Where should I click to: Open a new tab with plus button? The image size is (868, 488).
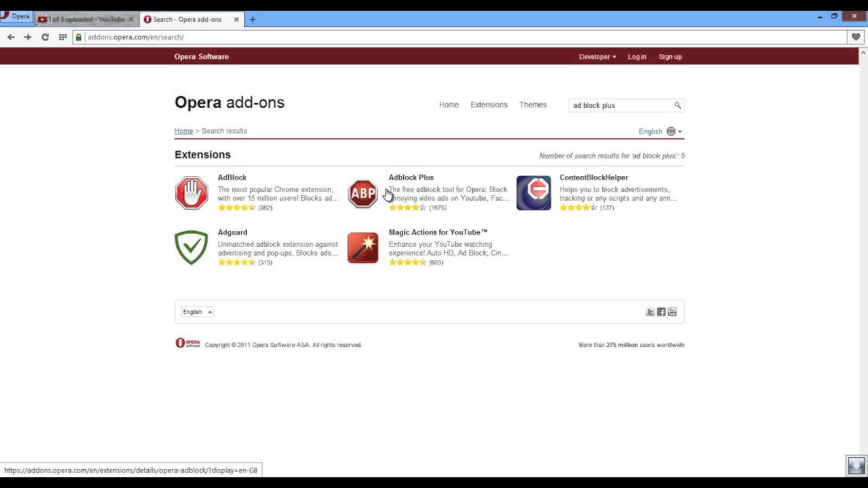(253, 20)
